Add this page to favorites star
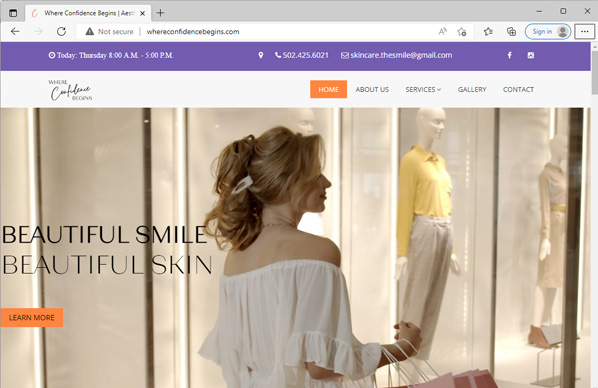This screenshot has height=388, width=598. (462, 32)
